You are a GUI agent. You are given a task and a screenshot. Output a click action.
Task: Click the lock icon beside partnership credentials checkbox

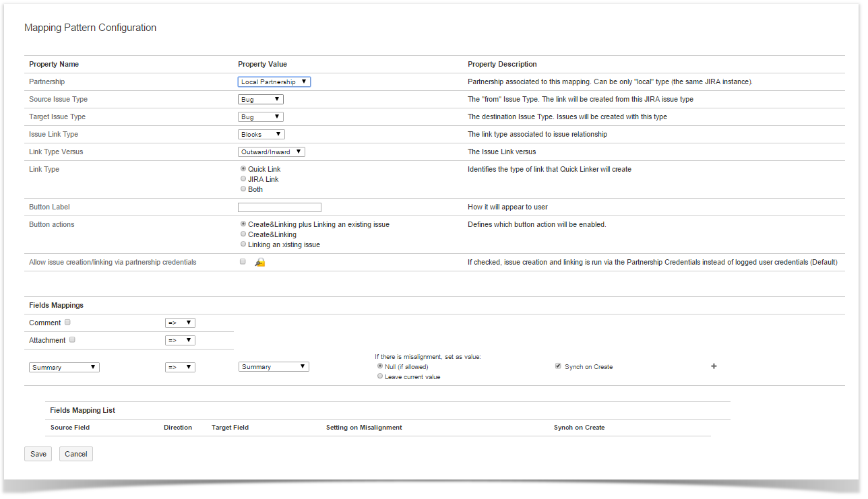point(260,263)
